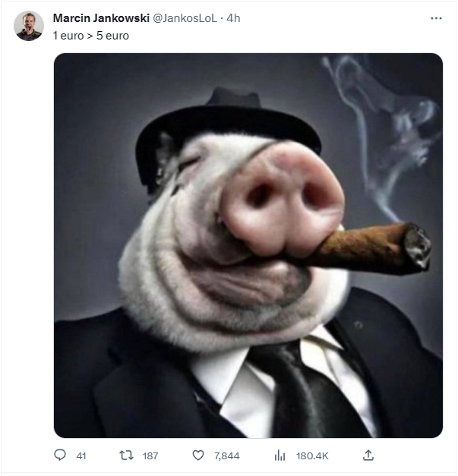Like the tweet with the heart icon
The height and width of the screenshot is (476, 458).
(198, 456)
